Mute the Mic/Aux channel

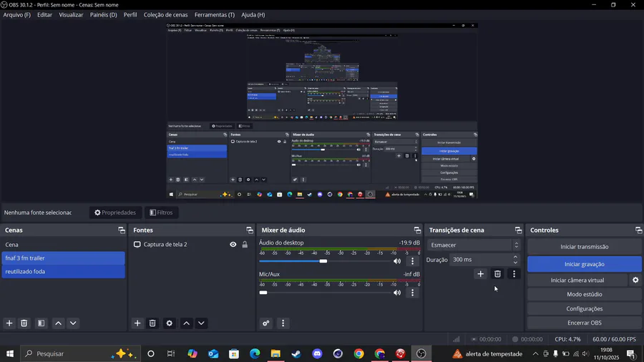[396, 293]
